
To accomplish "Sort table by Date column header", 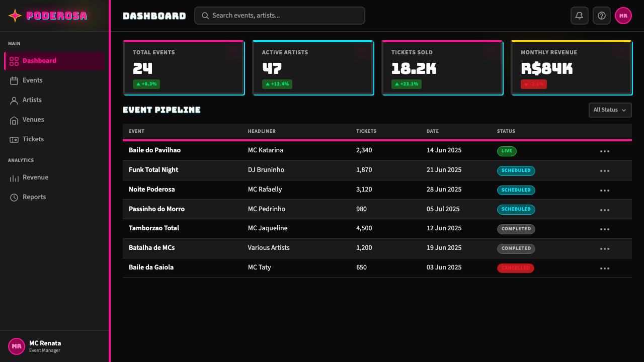I will point(433,131).
